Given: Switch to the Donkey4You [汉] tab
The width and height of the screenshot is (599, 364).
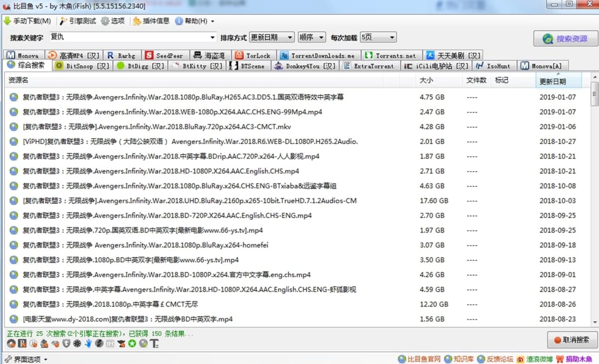Looking at the screenshot, I should (x=304, y=66).
